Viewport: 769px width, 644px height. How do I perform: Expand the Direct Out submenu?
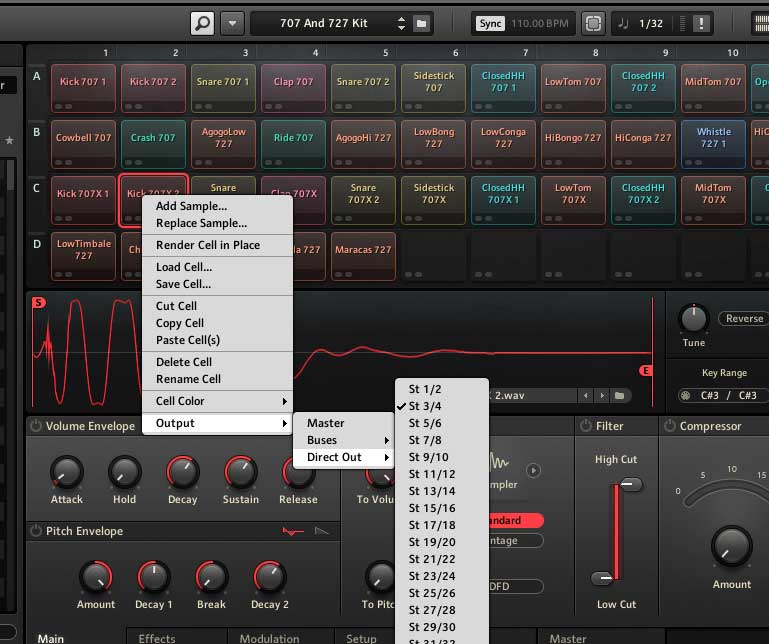[344, 457]
